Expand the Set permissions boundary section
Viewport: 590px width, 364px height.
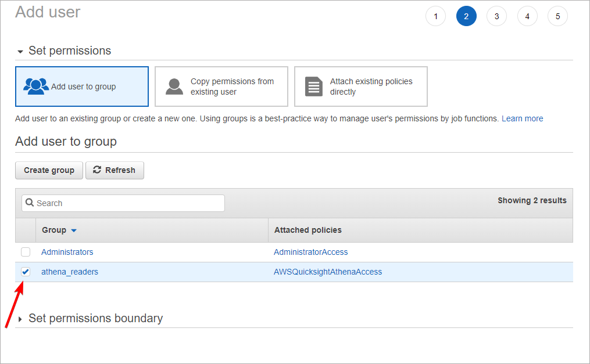[22, 319]
